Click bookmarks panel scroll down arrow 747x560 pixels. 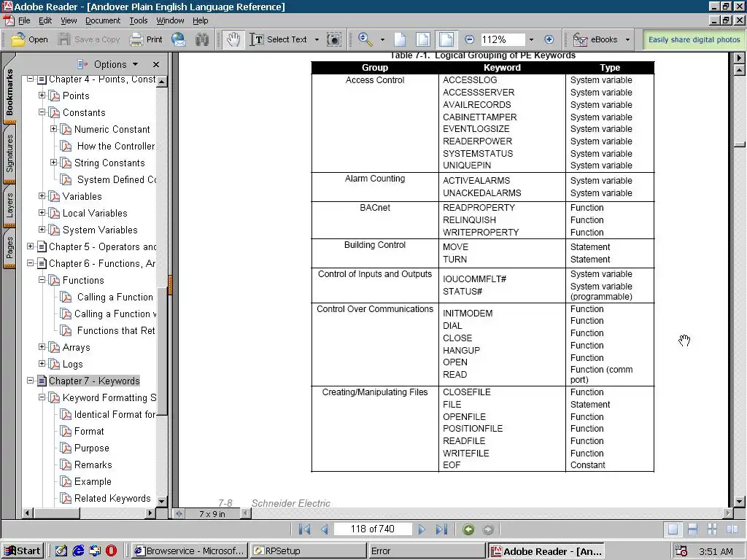click(x=161, y=501)
